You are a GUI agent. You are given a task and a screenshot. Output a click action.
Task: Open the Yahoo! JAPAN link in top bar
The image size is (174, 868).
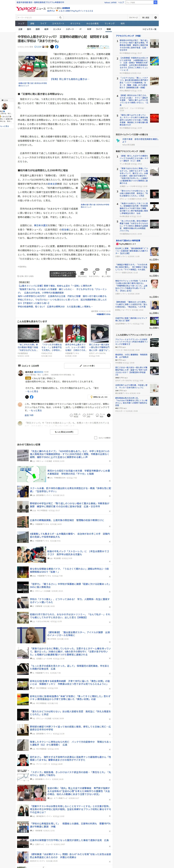(110, 2)
